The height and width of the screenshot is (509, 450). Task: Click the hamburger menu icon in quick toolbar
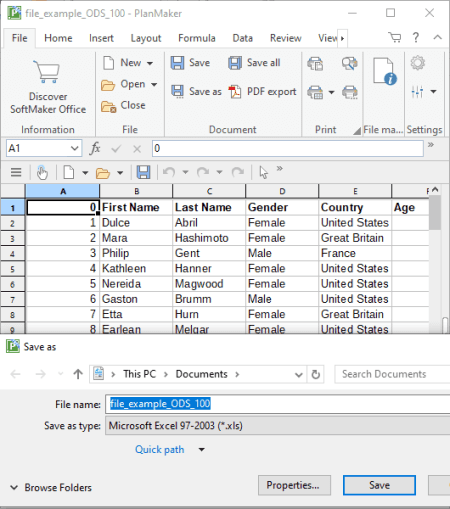coord(16,172)
